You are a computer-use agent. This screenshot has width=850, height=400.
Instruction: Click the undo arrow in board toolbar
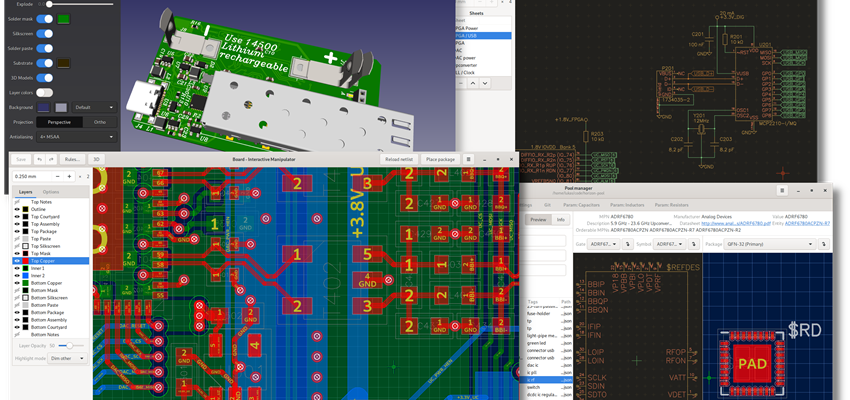point(39,159)
